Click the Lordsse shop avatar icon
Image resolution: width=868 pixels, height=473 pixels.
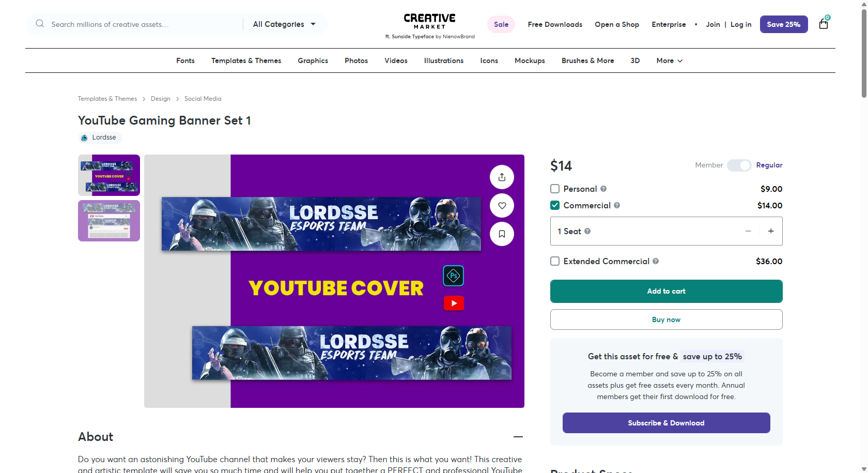click(x=84, y=138)
